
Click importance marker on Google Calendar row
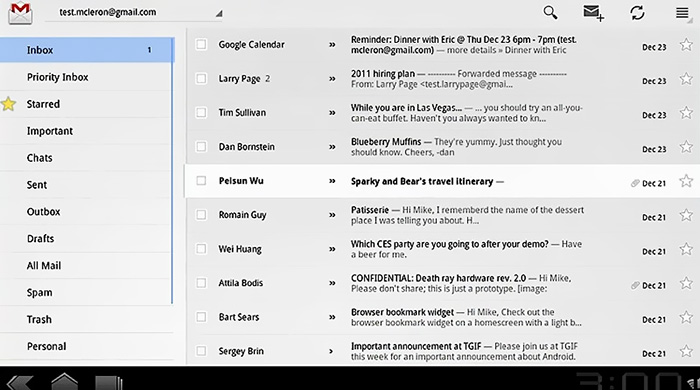(x=332, y=45)
